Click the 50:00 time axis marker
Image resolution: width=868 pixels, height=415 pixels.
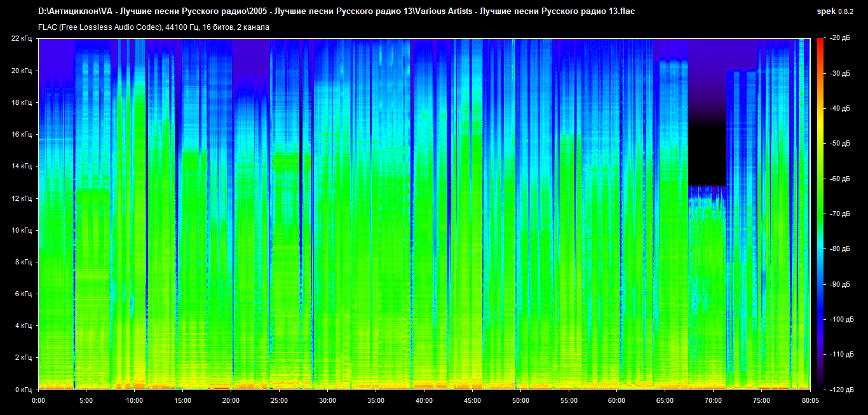click(x=520, y=400)
